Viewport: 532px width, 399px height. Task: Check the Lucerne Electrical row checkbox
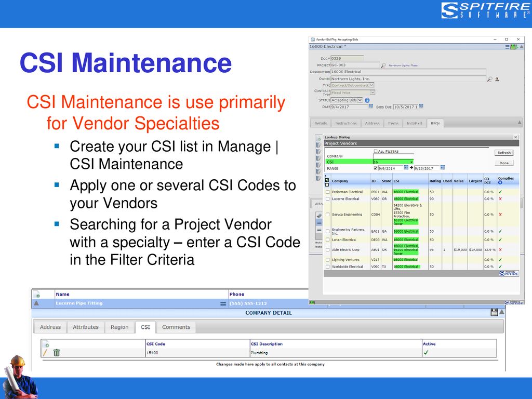pos(327,199)
